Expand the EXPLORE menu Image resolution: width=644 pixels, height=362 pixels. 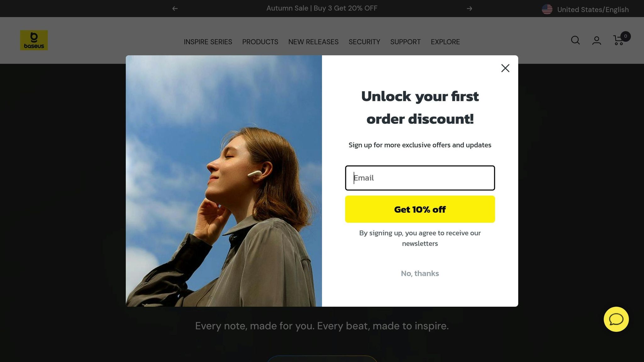click(445, 42)
